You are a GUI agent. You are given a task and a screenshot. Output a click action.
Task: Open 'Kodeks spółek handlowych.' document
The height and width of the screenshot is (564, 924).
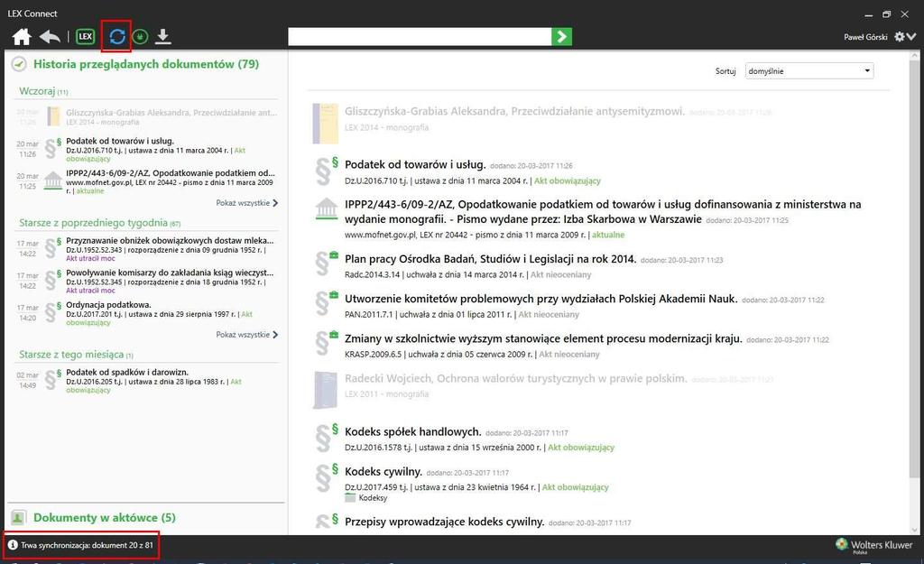[x=413, y=432]
